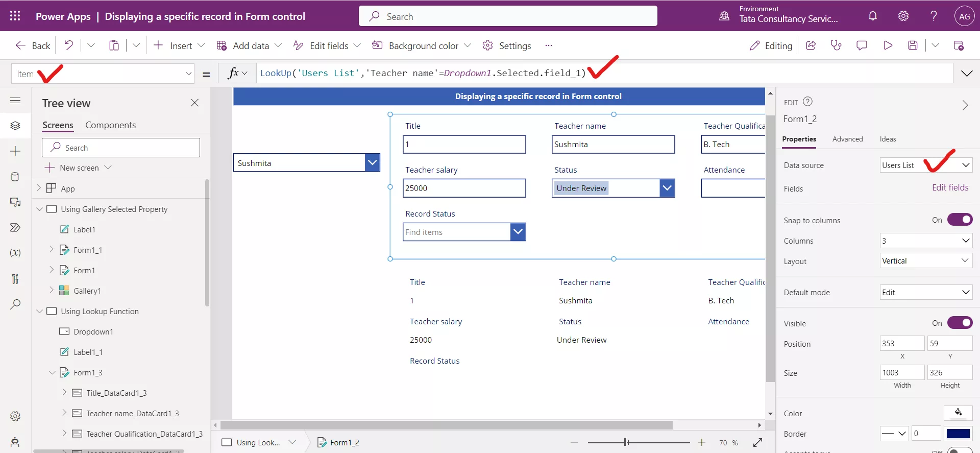
Task: Open the Status Under Review dropdown
Action: point(613,188)
